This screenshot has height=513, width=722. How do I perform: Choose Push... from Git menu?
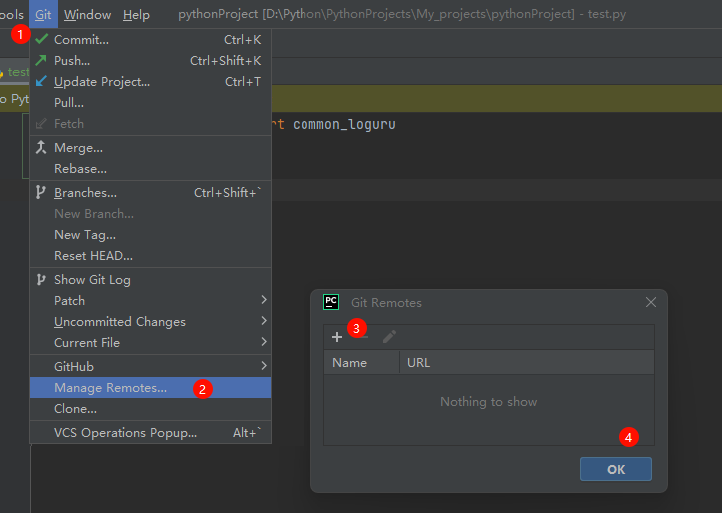point(151,61)
